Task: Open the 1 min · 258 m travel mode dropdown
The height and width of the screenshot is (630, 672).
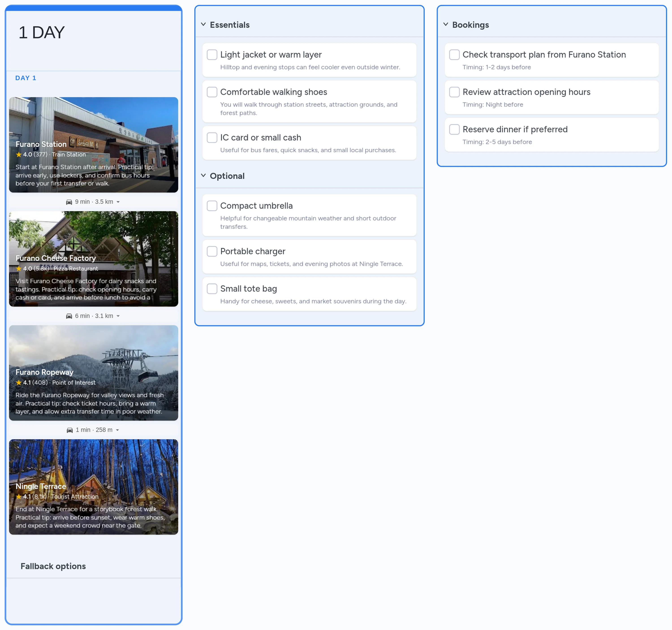Action: [117, 430]
